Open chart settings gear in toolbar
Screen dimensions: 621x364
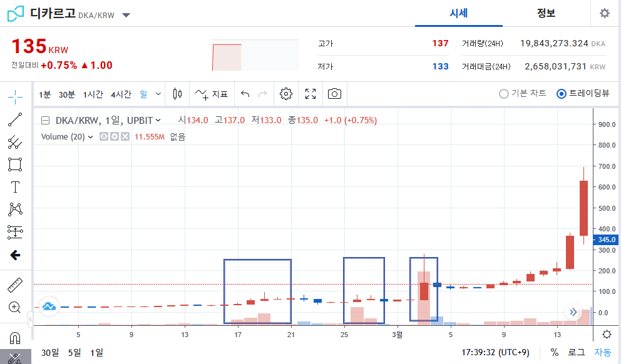(286, 94)
